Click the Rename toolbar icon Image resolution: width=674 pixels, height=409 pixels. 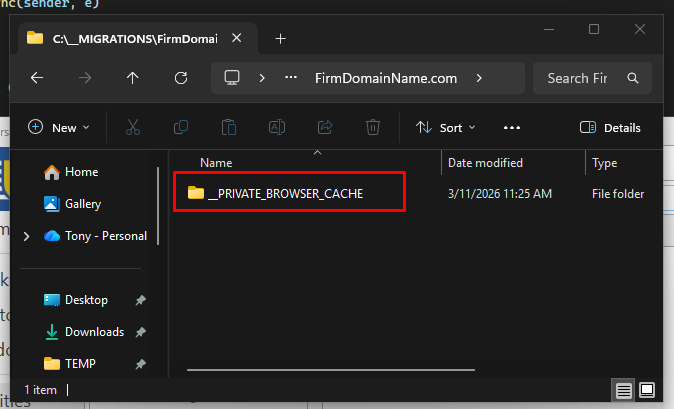(277, 127)
